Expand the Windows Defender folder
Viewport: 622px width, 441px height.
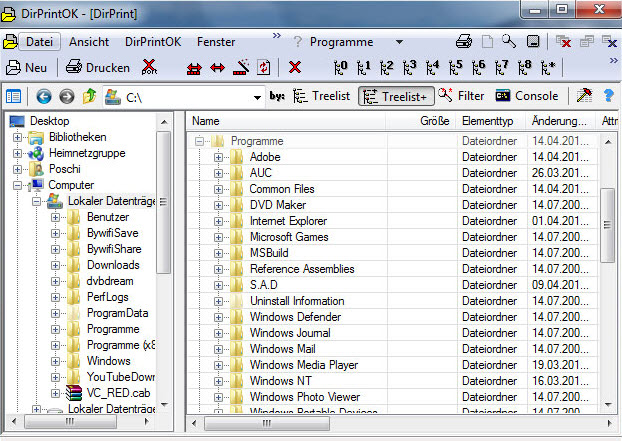coord(218,317)
